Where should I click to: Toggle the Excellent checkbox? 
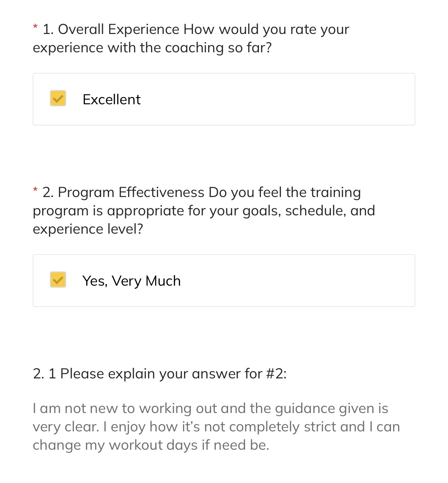[x=58, y=99]
